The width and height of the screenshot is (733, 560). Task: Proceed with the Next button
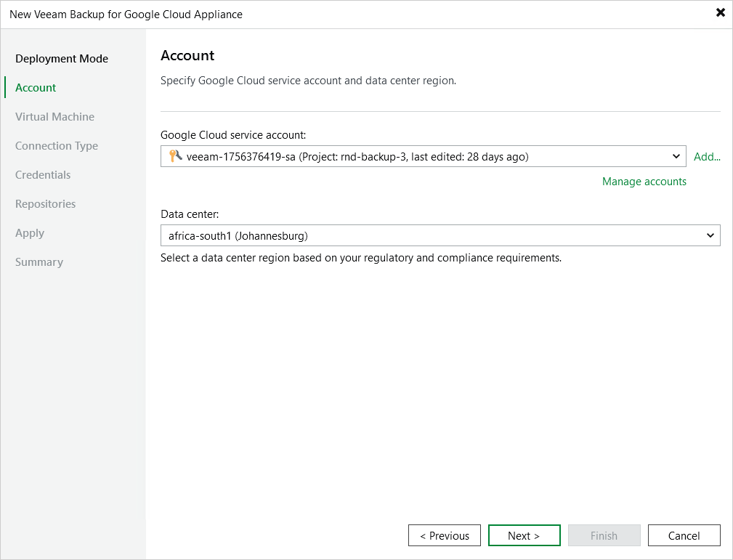tap(524, 535)
